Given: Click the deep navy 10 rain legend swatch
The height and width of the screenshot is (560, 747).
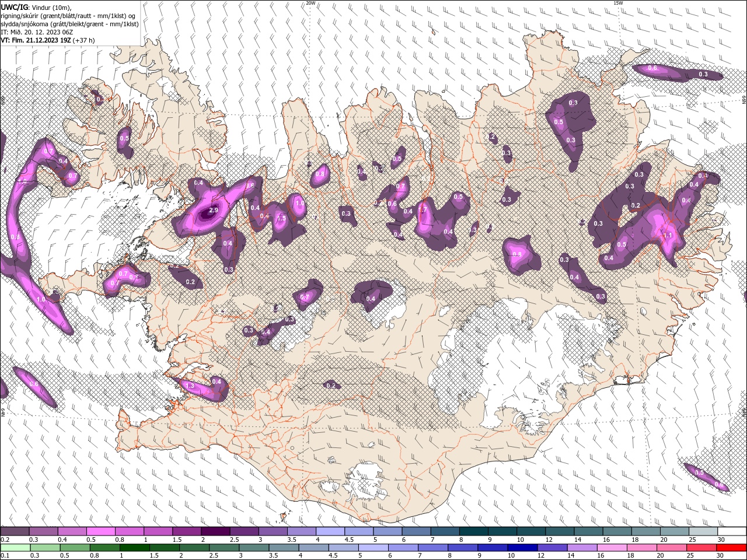Looking at the screenshot, I should click(523, 547).
